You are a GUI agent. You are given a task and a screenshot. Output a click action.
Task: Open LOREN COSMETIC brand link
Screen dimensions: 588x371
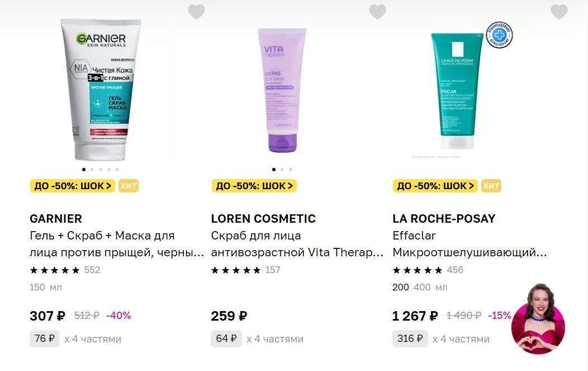tap(263, 219)
